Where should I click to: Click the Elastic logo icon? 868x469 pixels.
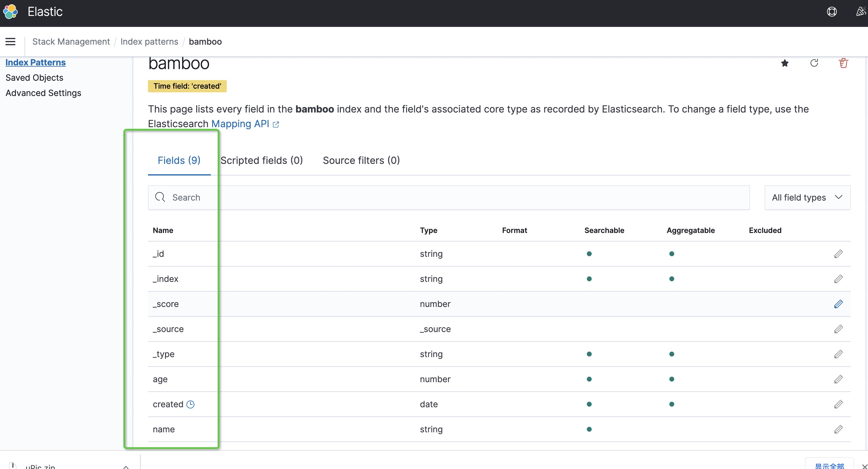coord(10,12)
